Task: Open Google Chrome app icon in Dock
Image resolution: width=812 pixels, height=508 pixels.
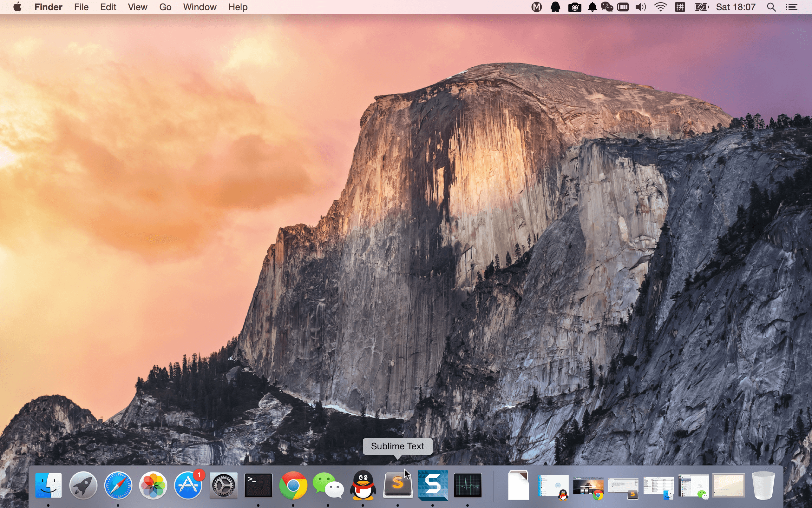Action: (293, 485)
